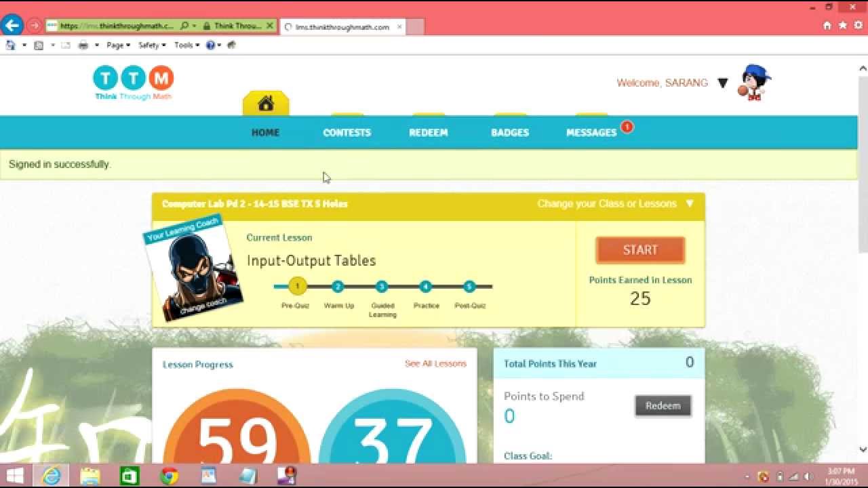Viewport: 868px width, 488px height.
Task: Open the user dropdown arrow beside Welcome
Action: (723, 83)
